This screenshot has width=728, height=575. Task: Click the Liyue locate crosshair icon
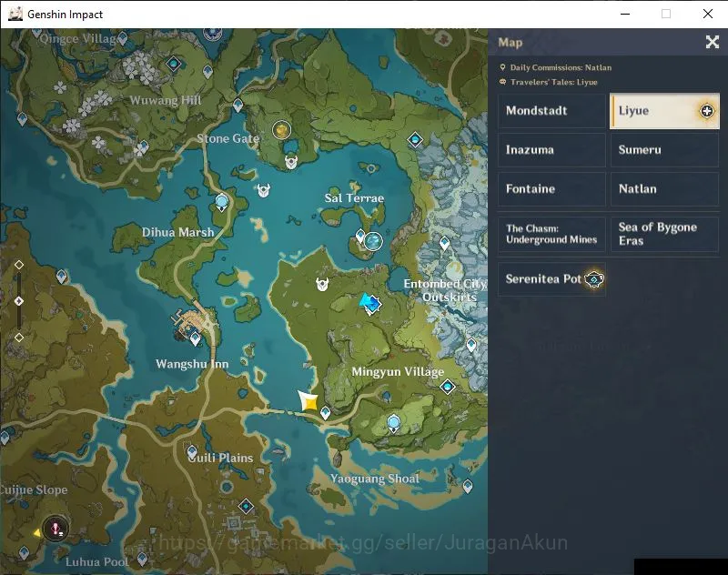[707, 111]
